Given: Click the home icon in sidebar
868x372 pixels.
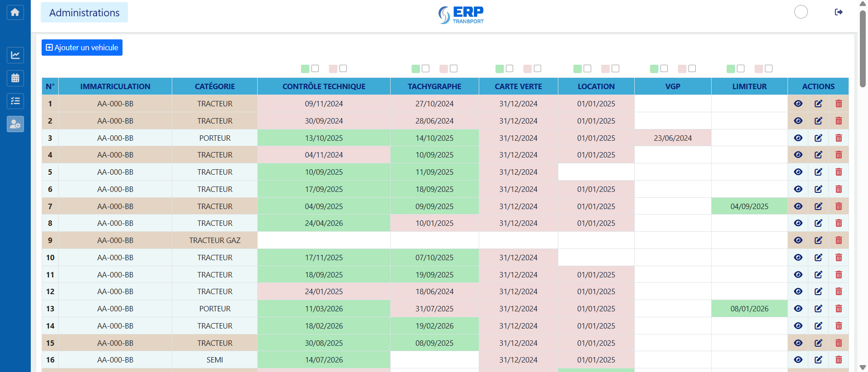Looking at the screenshot, I should click(15, 12).
